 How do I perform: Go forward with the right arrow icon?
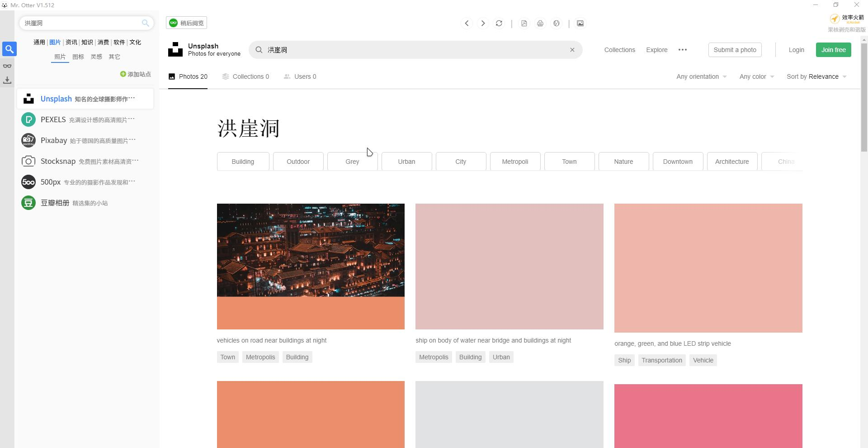[483, 23]
